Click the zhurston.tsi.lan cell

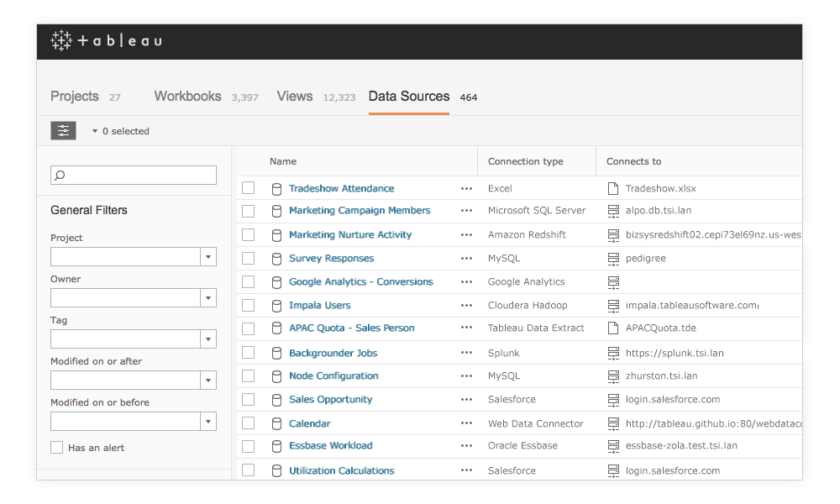(x=662, y=376)
